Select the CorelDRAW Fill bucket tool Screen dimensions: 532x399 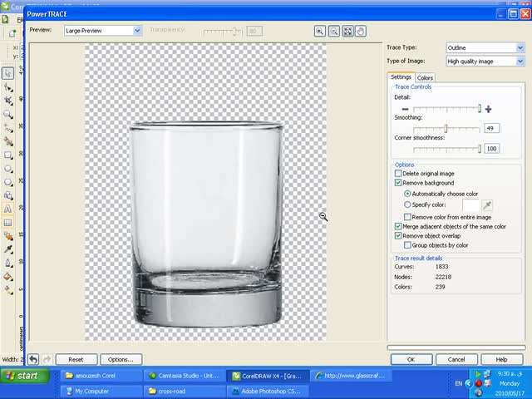(x=7, y=277)
